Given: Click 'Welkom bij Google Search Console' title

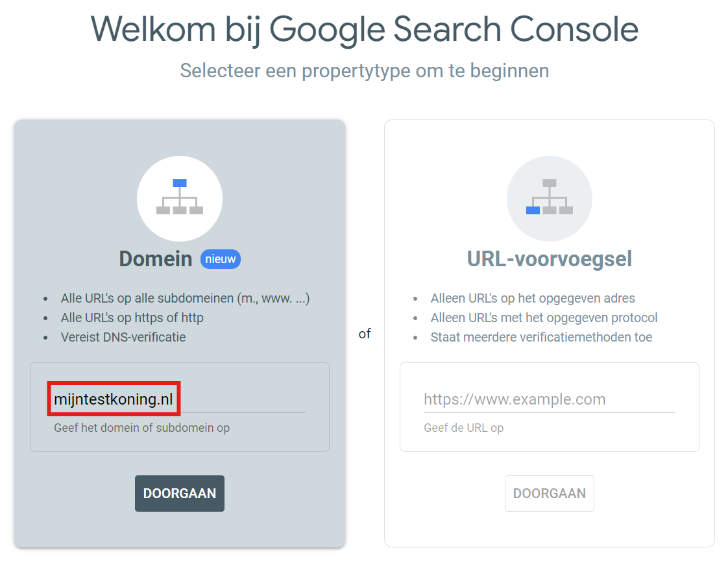Looking at the screenshot, I should pos(364,29).
